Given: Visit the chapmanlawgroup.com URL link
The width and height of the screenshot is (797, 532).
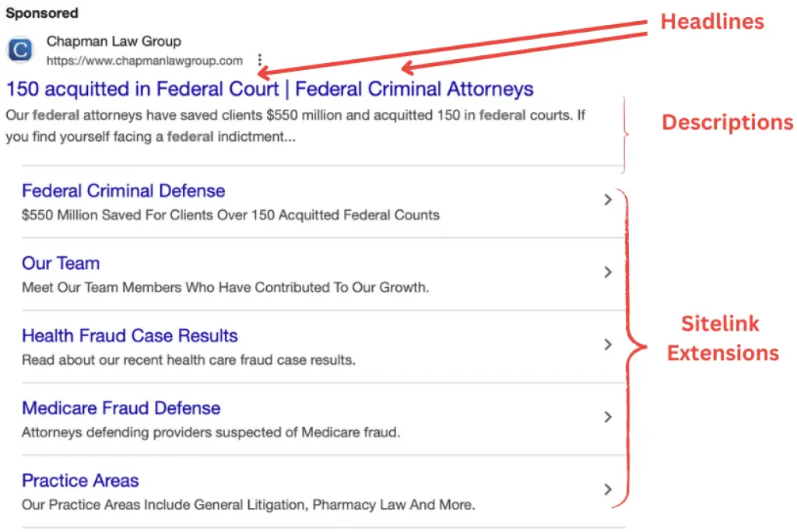Looking at the screenshot, I should pos(145,61).
